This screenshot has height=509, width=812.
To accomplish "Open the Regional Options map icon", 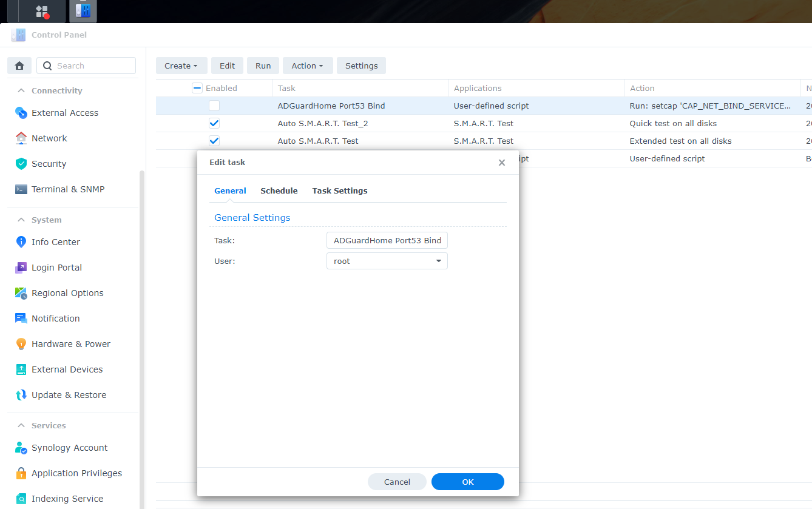I will click(x=21, y=293).
